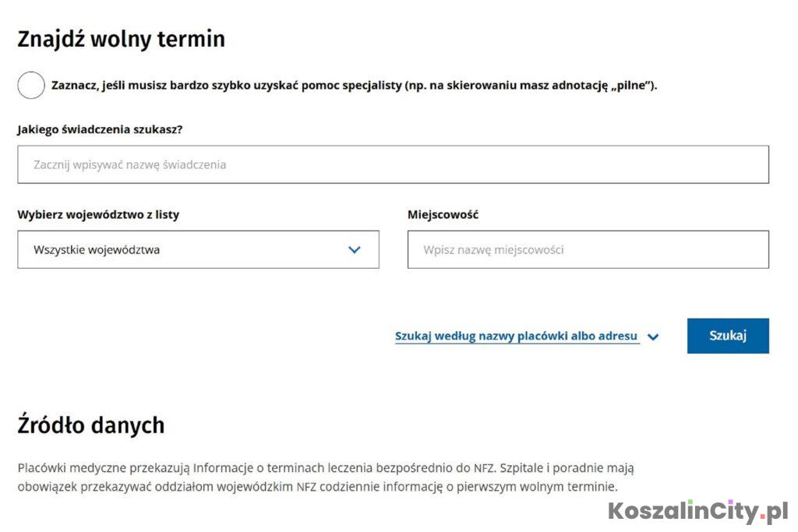The width and height of the screenshot is (798, 532).
Task: Click the "Jakiego świadczenia szukasz?" label
Action: pyautogui.click(x=100, y=129)
